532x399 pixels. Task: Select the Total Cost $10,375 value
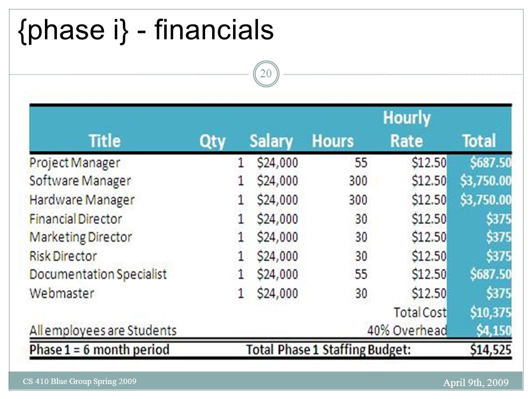pos(490,313)
